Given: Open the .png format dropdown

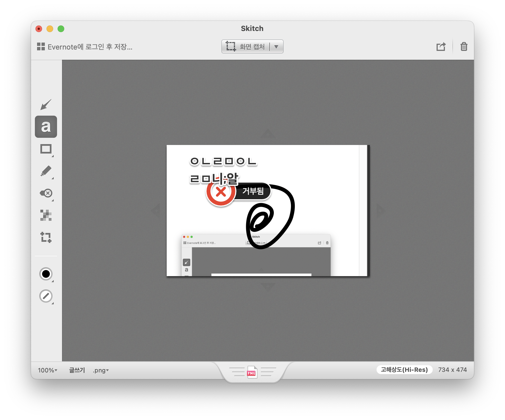Looking at the screenshot, I should [101, 370].
